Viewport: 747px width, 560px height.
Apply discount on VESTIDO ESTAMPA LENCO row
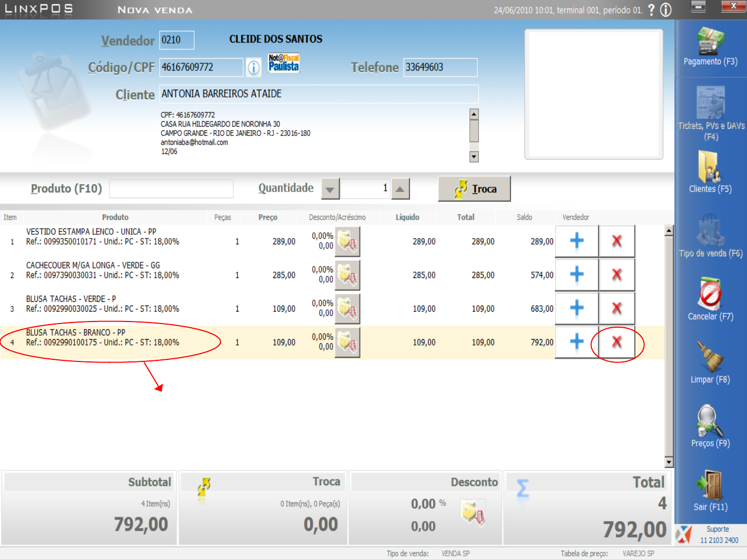click(x=347, y=242)
